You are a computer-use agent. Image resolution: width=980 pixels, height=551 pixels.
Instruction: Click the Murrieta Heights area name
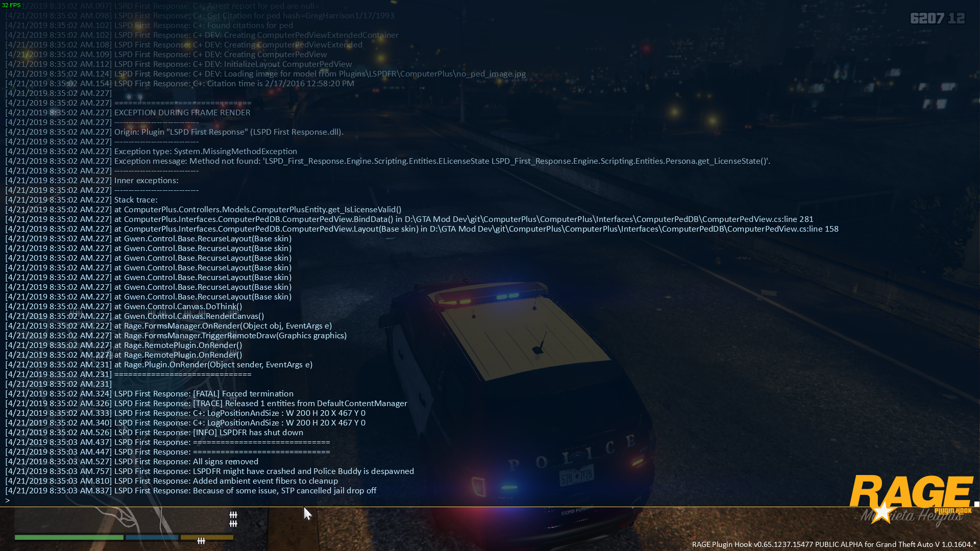tap(912, 516)
